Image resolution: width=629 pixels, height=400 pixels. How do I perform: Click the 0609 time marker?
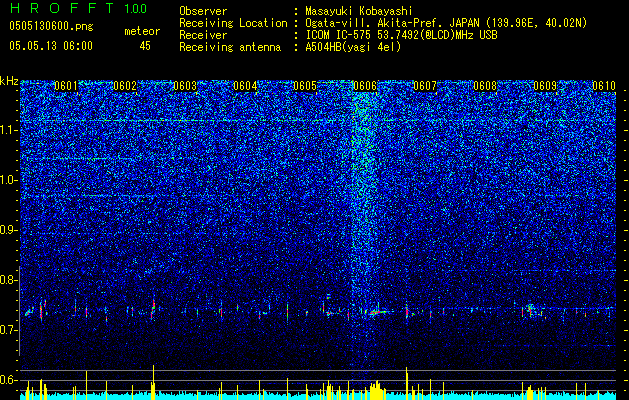click(545, 86)
